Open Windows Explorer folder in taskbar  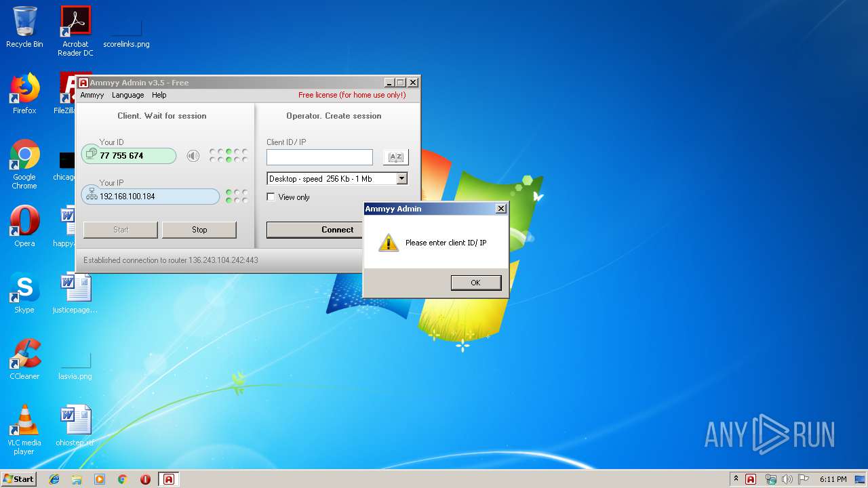77,479
